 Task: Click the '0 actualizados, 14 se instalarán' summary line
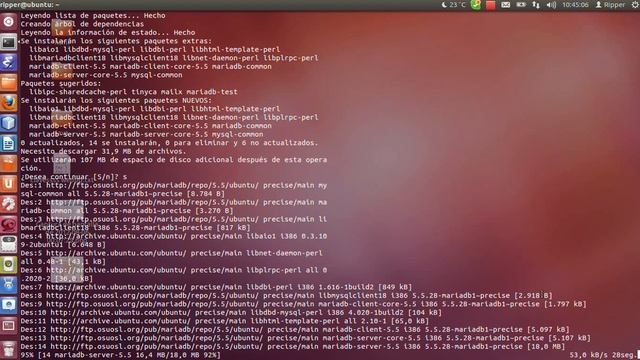169,143
